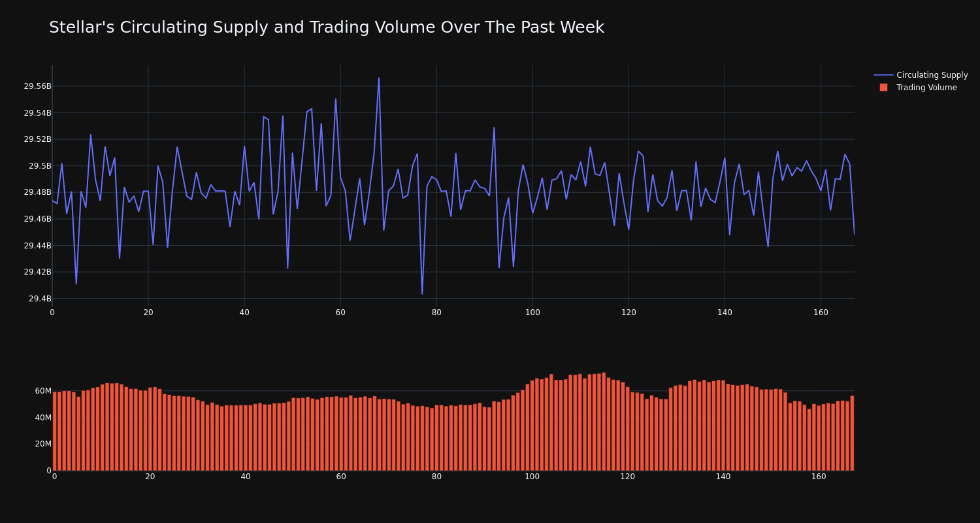Click the 29.5B y-axis label
The width and height of the screenshot is (980, 523).
pyautogui.click(x=40, y=166)
